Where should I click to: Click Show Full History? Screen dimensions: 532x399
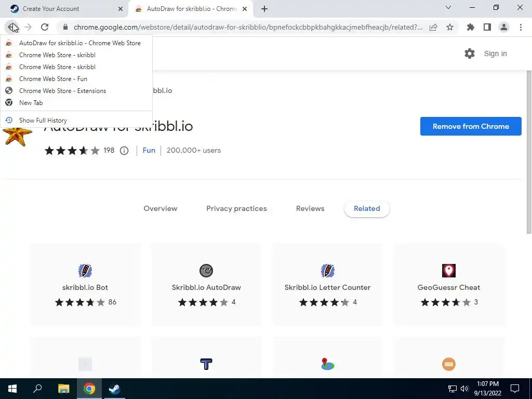pyautogui.click(x=76, y=120)
